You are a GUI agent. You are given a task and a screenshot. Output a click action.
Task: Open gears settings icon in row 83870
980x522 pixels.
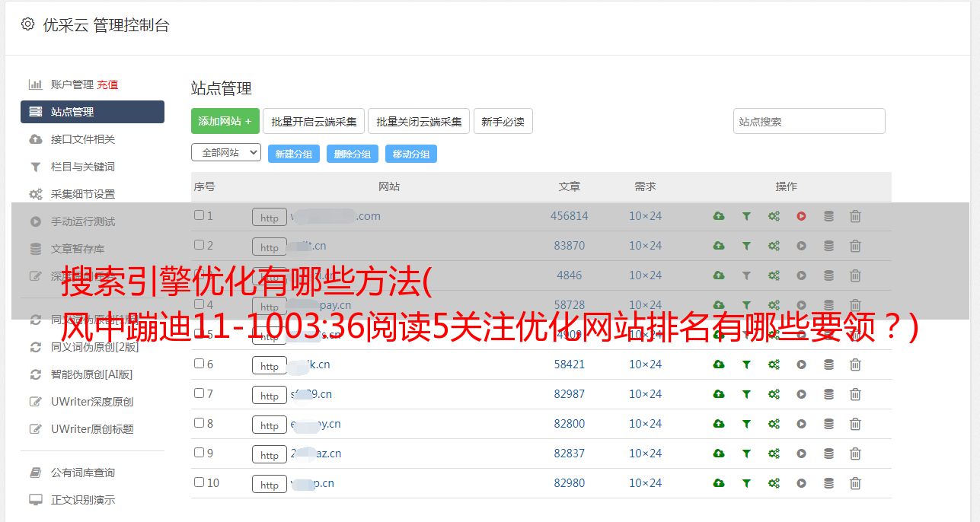(774, 246)
